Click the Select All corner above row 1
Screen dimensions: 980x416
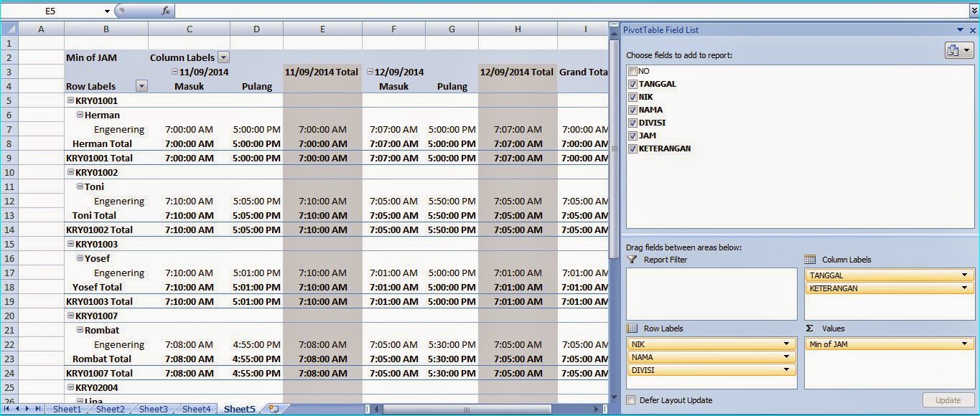pyautogui.click(x=9, y=29)
